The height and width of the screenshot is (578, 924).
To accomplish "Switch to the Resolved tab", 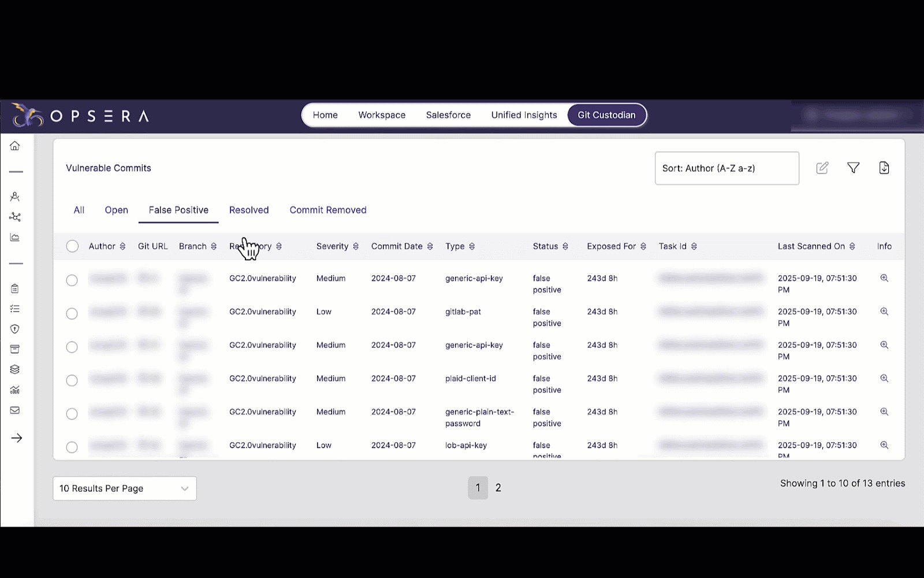I will pos(249,210).
